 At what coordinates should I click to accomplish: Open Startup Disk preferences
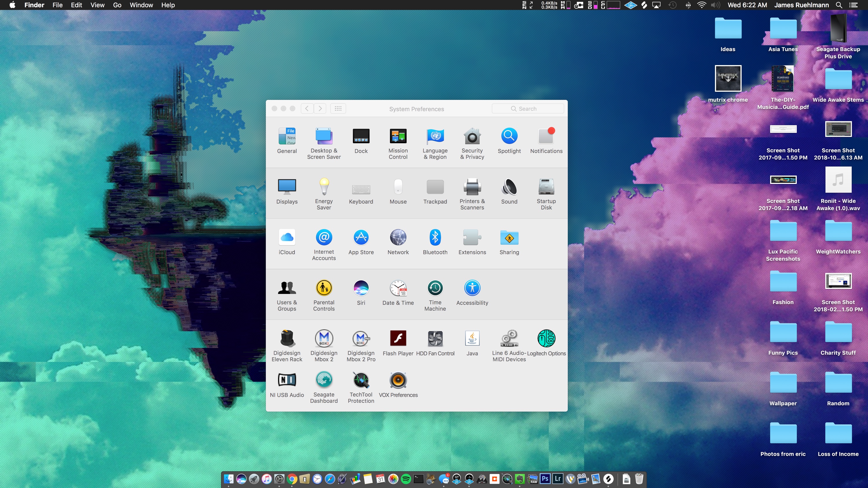click(546, 187)
